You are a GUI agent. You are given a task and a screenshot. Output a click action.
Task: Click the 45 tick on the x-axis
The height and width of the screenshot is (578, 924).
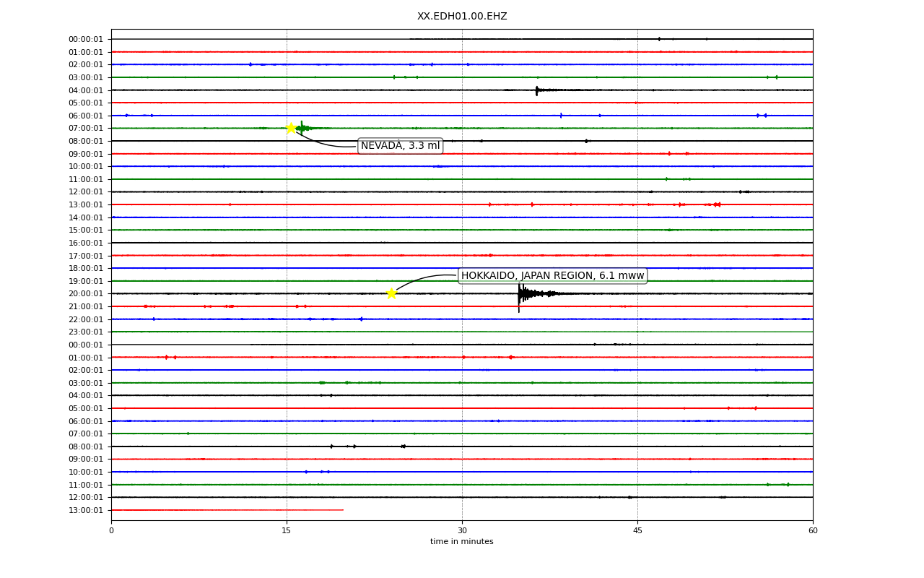[637, 531]
